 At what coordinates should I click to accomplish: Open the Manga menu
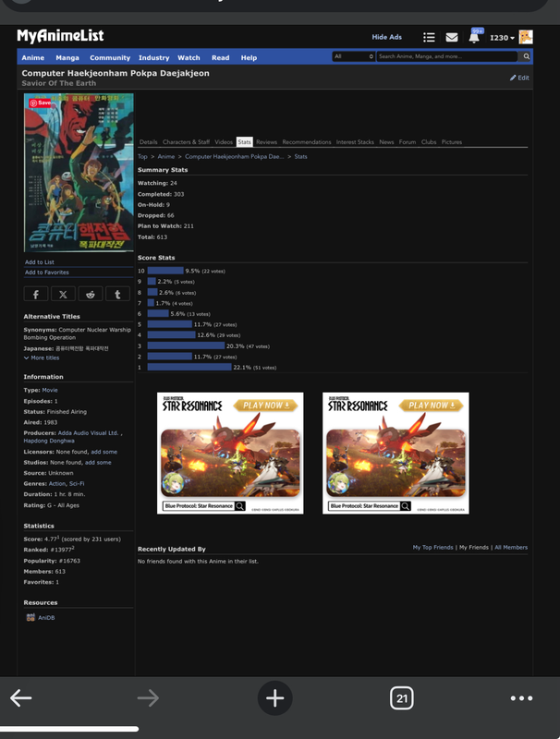(67, 57)
